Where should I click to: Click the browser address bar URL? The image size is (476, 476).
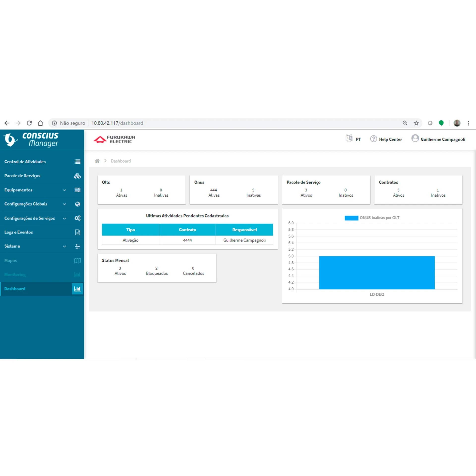click(x=117, y=123)
